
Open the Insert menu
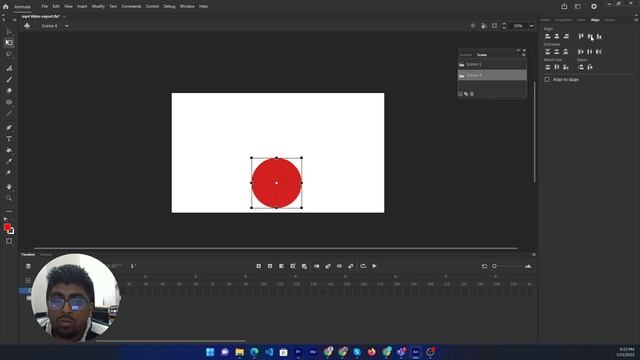click(82, 6)
